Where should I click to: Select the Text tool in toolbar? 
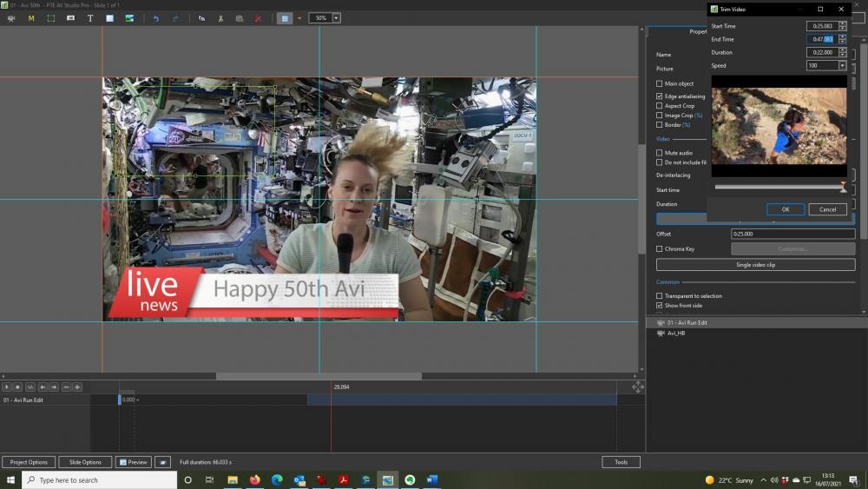pos(90,18)
